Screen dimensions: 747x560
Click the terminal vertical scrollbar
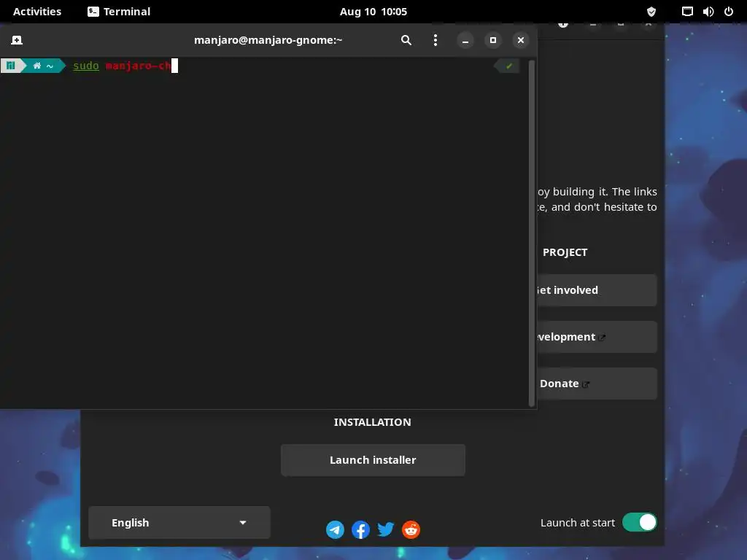(532, 233)
